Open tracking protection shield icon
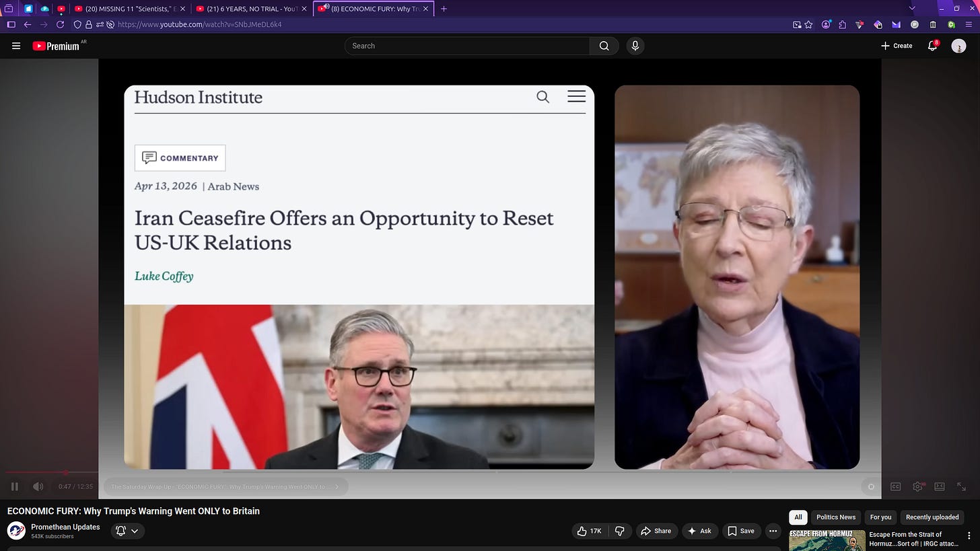 [77, 24]
